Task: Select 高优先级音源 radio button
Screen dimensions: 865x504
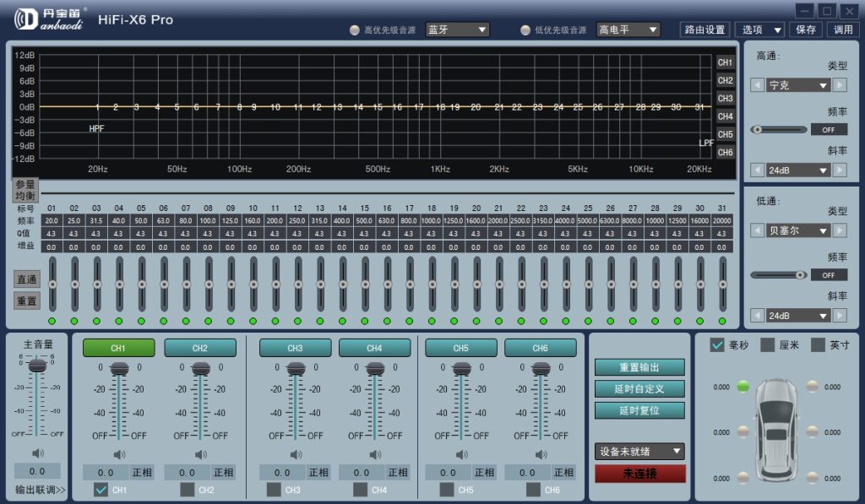Action: click(x=355, y=30)
